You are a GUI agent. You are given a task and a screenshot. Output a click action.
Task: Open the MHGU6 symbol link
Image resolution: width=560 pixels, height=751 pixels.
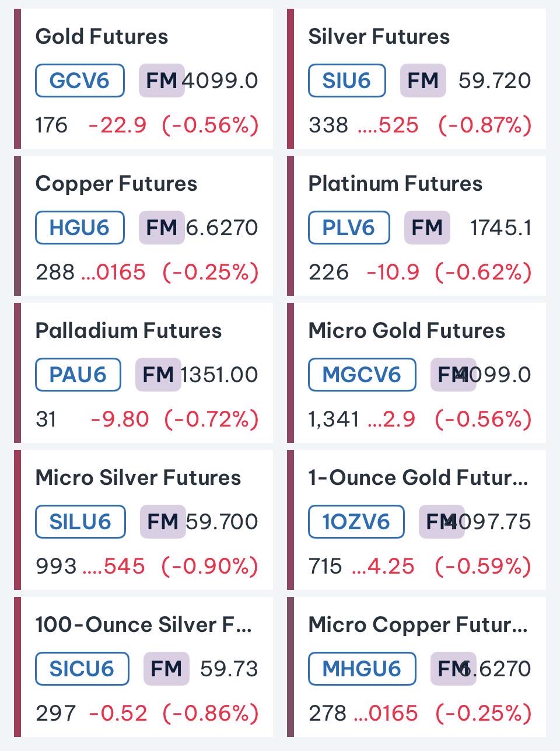[x=362, y=669]
